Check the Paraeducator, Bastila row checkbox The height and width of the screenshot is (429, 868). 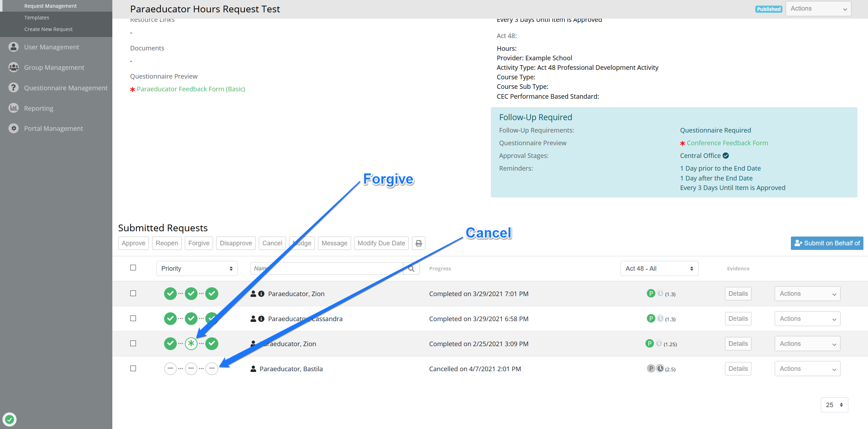133,368
